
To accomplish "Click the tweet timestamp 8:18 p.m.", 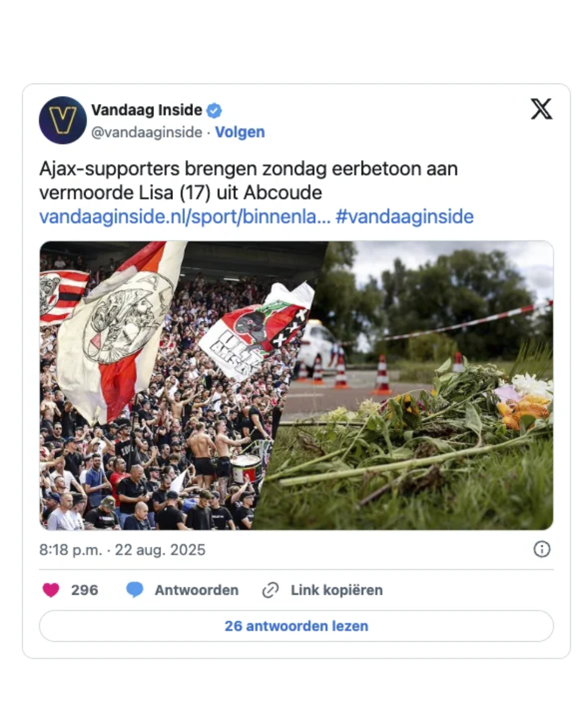I will click(x=71, y=550).
